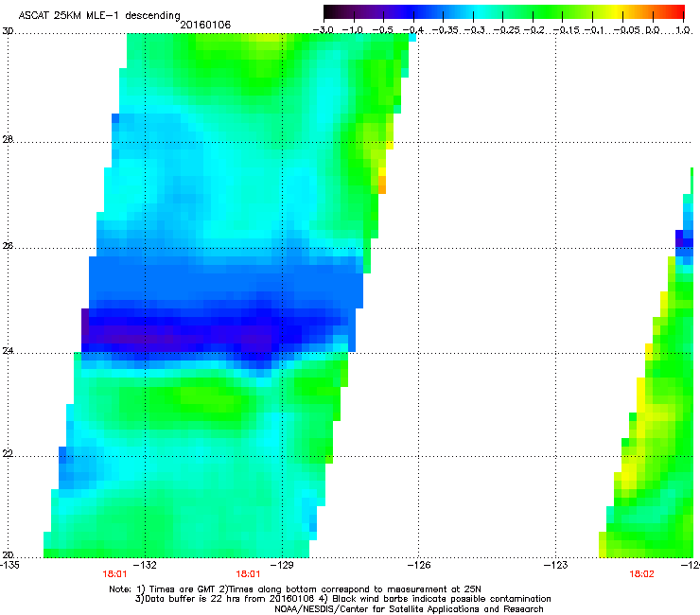This screenshot has width=700, height=615.
Task: Select the longitude label "-132"
Action: coord(147,565)
